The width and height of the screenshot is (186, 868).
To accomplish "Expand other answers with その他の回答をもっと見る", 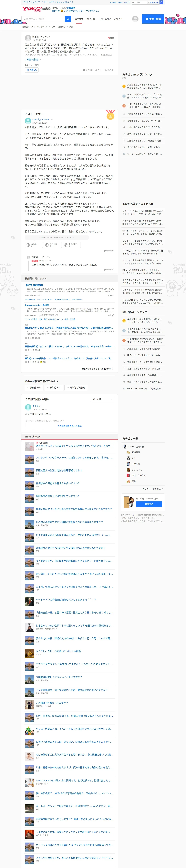I will point(70,426).
